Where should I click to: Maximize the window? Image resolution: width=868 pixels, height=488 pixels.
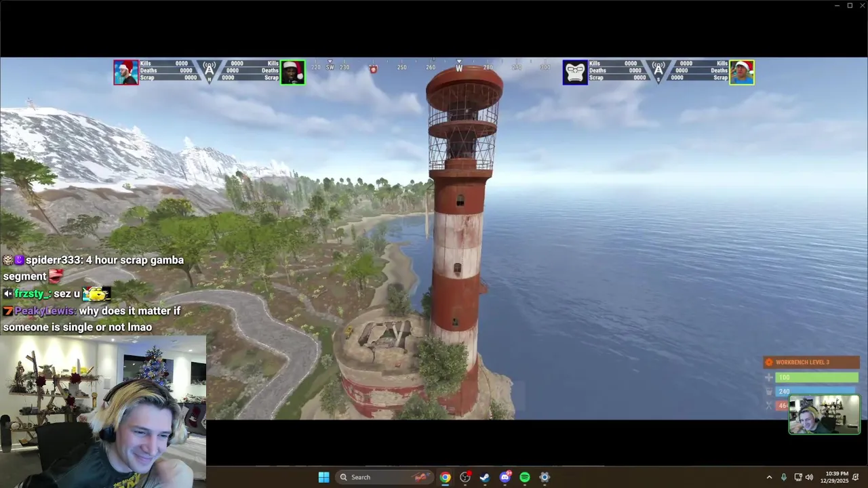[850, 5]
